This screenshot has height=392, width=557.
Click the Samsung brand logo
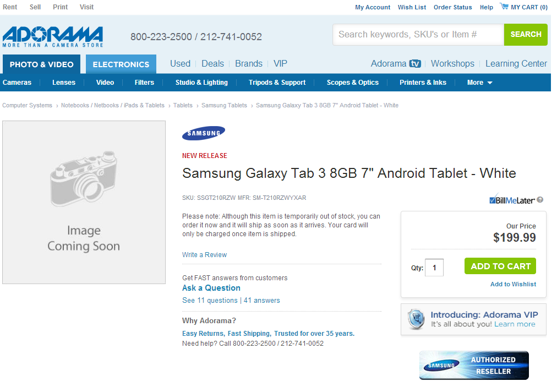204,133
